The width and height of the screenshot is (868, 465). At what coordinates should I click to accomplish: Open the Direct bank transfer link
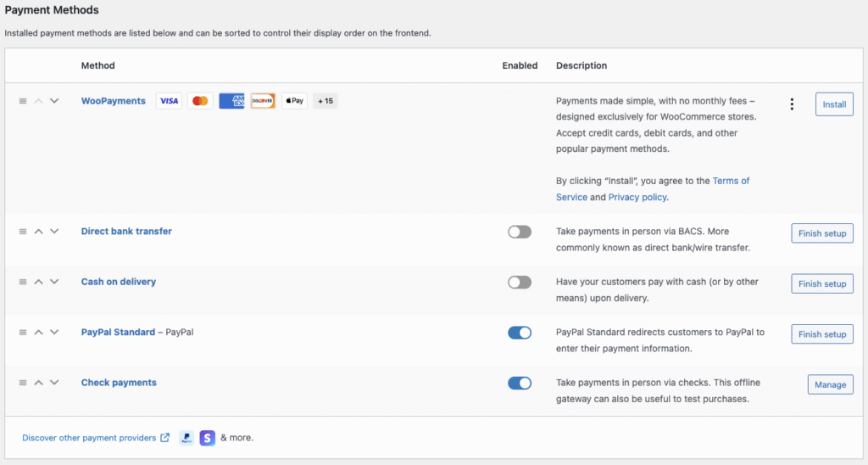pos(127,231)
